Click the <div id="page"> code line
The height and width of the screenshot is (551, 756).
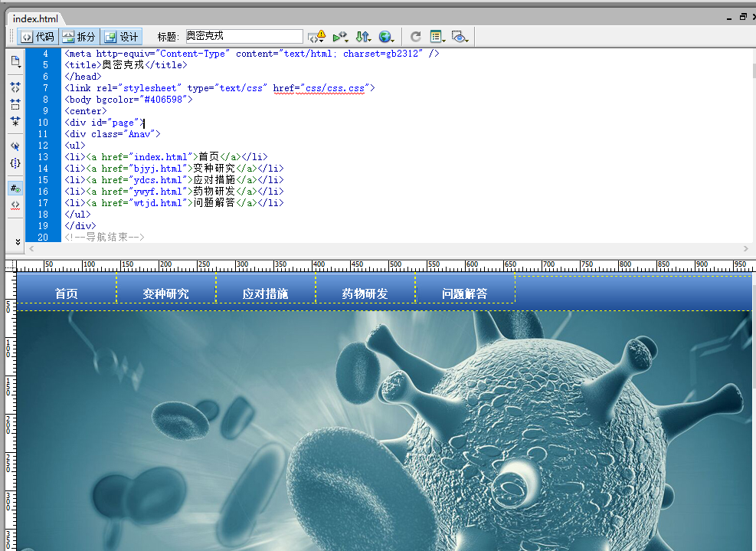[x=104, y=123]
